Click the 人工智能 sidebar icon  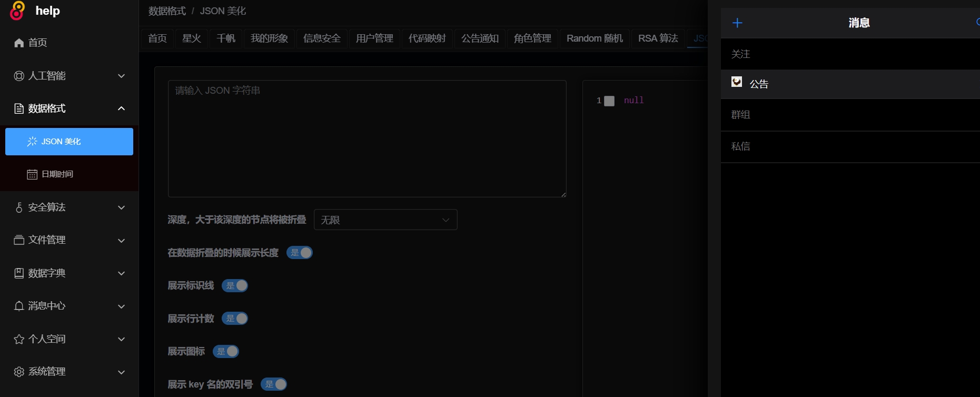[19, 76]
